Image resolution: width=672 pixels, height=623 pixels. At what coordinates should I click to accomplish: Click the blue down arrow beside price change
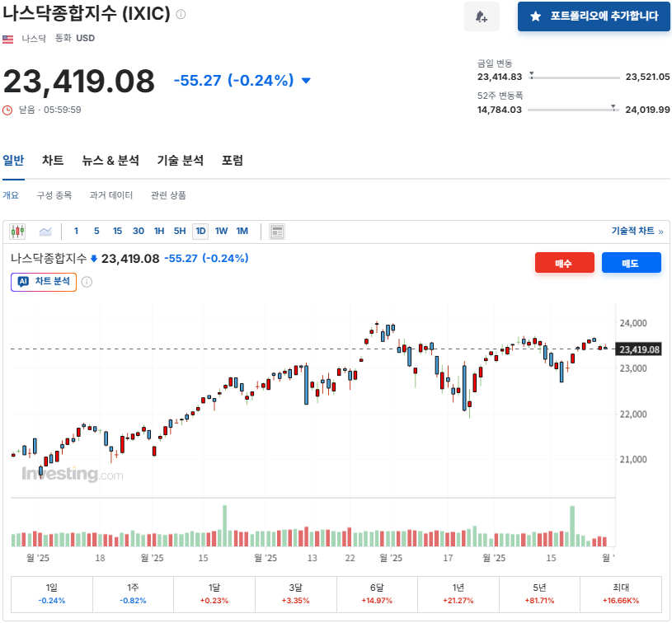click(306, 81)
